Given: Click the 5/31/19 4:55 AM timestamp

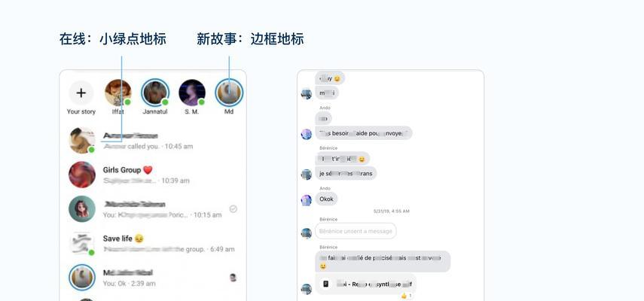Looking at the screenshot, I should pyautogui.click(x=392, y=211).
